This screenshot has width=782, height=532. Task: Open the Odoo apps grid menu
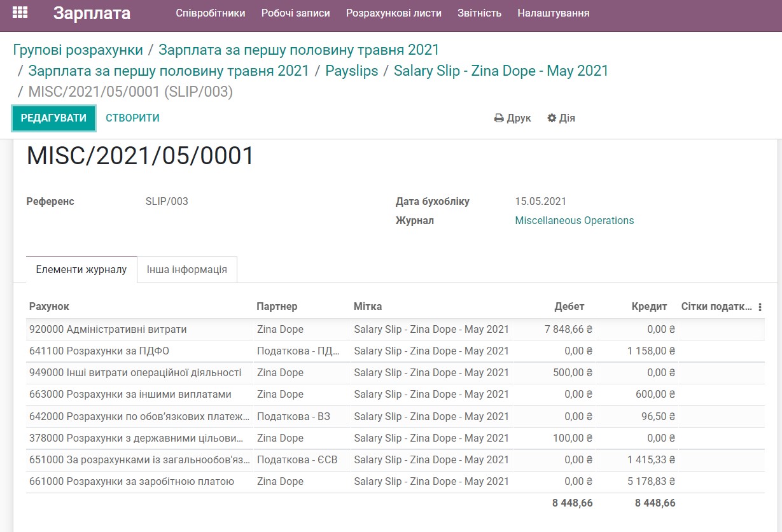pos(21,13)
